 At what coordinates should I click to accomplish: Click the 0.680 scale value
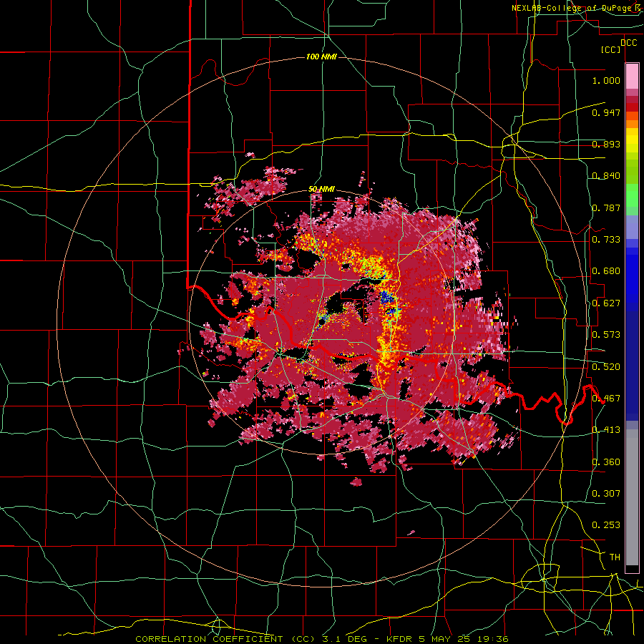tap(606, 271)
